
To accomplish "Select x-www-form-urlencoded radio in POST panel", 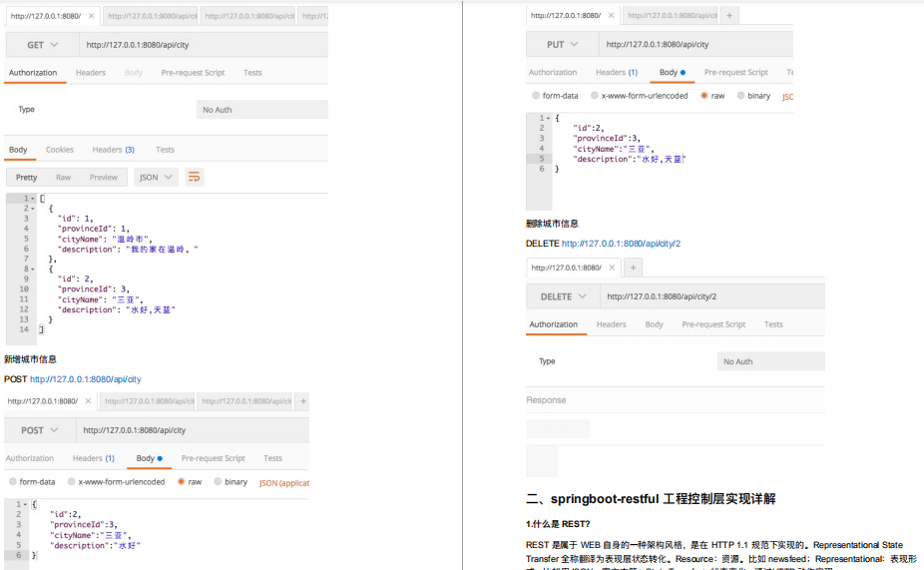I will pyautogui.click(x=71, y=481).
